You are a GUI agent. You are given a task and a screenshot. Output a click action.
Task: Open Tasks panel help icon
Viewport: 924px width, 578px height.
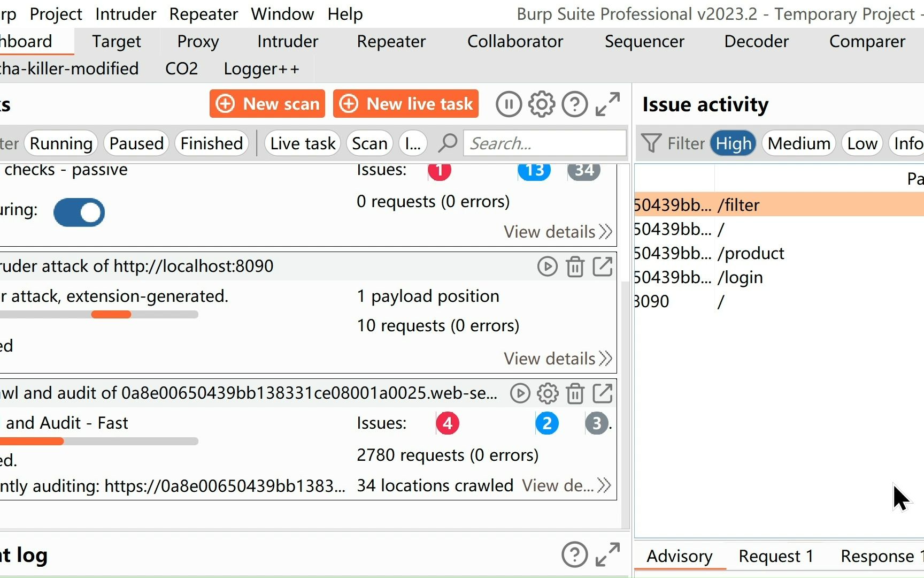click(575, 104)
